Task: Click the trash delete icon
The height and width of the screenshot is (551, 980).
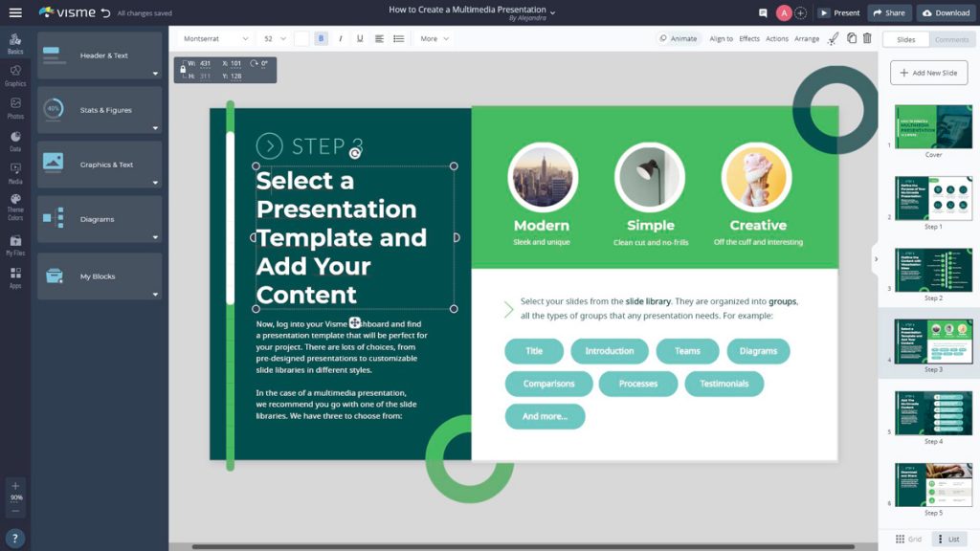Action: tap(867, 38)
